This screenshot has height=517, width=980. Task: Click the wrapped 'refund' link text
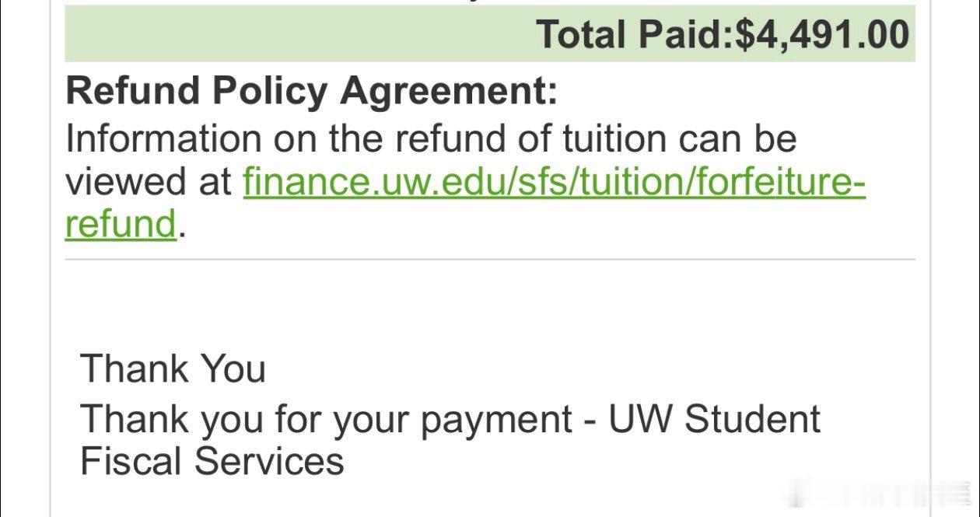click(x=121, y=225)
